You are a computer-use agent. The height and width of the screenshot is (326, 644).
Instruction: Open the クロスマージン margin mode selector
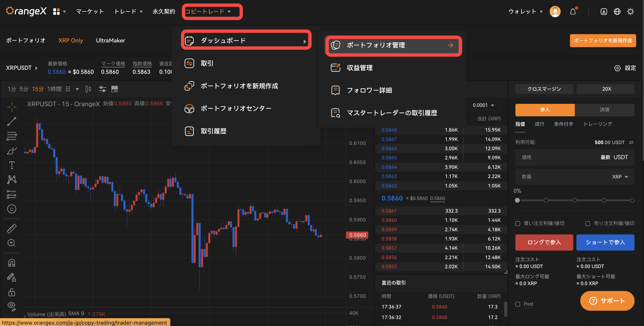pyautogui.click(x=544, y=89)
